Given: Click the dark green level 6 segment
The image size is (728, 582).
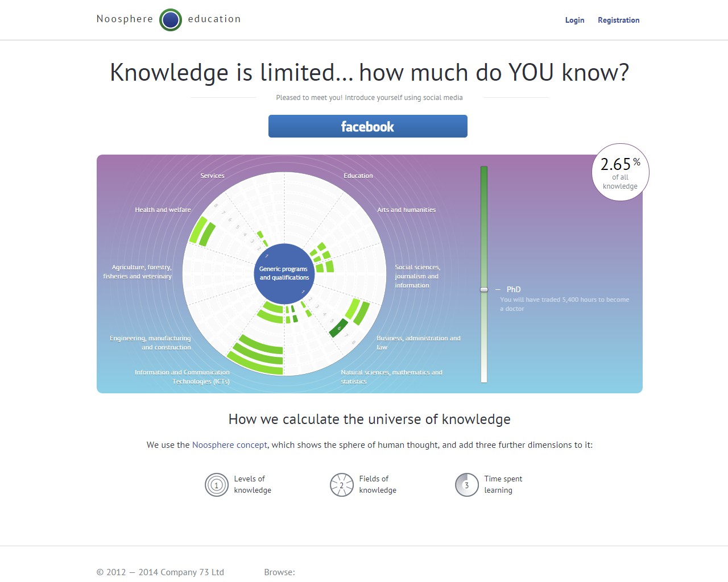Looking at the screenshot, I should coord(338,328).
